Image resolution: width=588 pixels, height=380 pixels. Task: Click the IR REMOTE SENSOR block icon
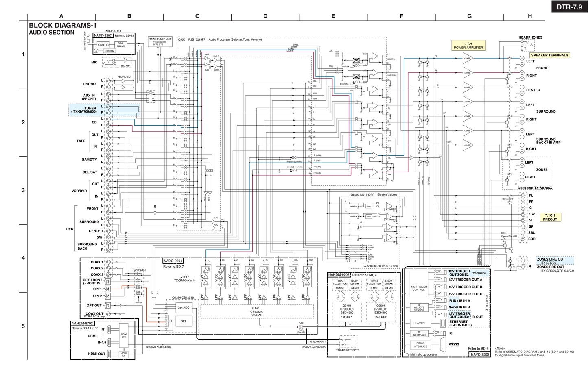[419, 308]
